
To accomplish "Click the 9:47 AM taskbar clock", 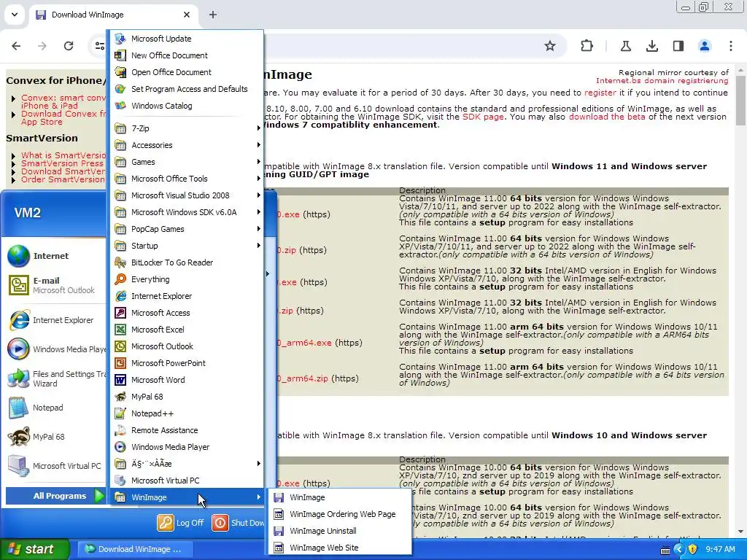I will click(x=720, y=549).
